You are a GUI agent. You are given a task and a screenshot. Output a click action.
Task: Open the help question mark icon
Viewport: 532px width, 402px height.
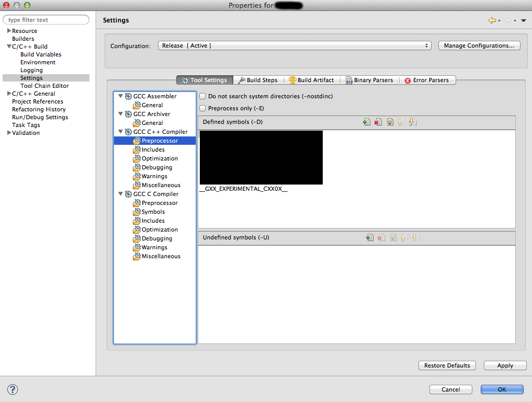pyautogui.click(x=13, y=389)
